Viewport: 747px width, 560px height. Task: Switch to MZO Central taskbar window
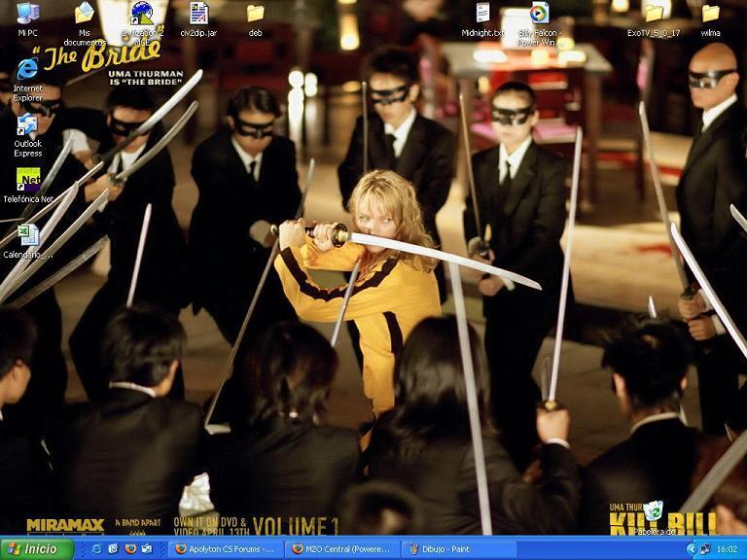point(342,549)
